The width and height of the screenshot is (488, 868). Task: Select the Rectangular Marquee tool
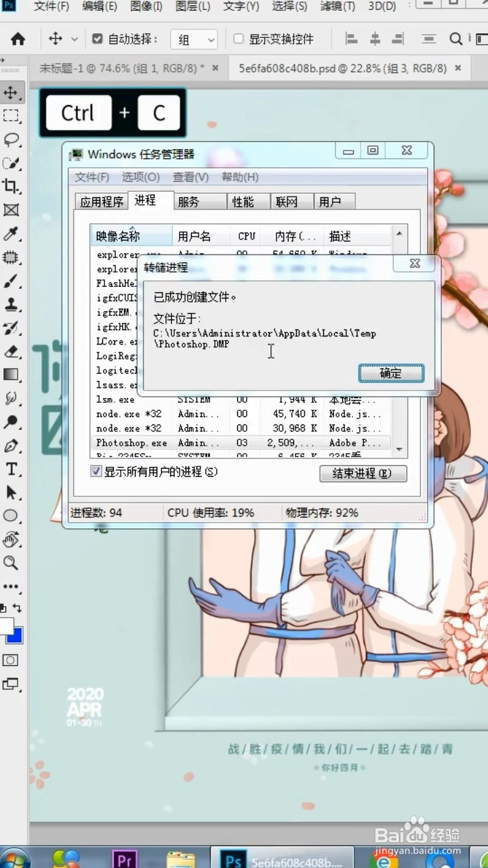(11, 116)
